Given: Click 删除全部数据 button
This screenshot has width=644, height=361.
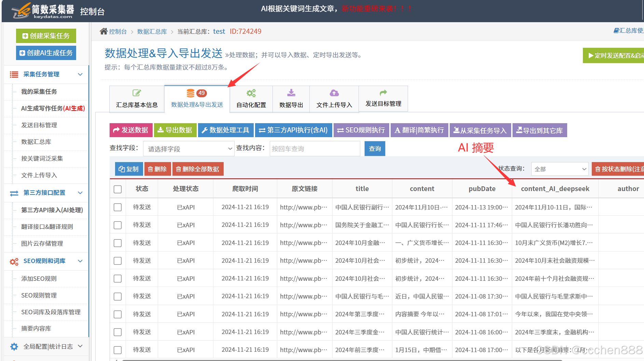Looking at the screenshot, I should click(x=198, y=169).
